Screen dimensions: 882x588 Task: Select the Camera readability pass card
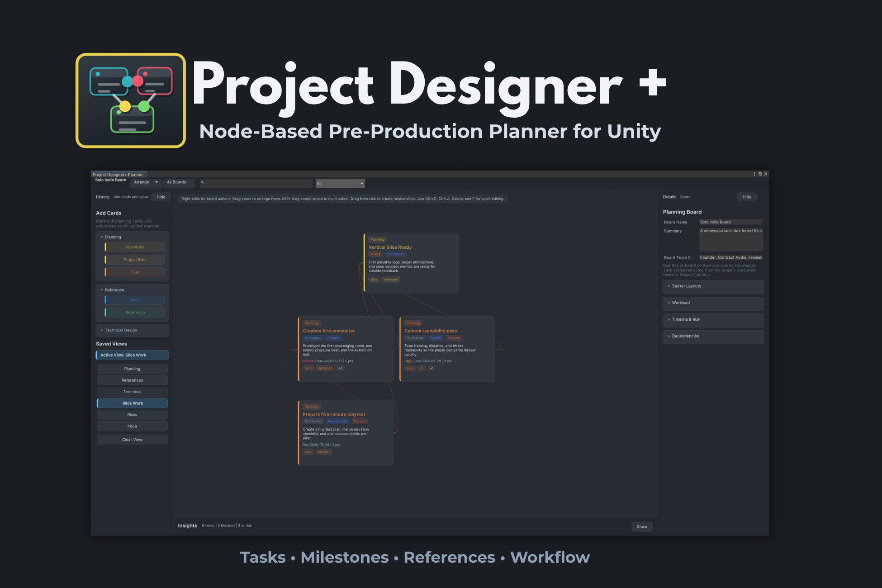(x=447, y=349)
